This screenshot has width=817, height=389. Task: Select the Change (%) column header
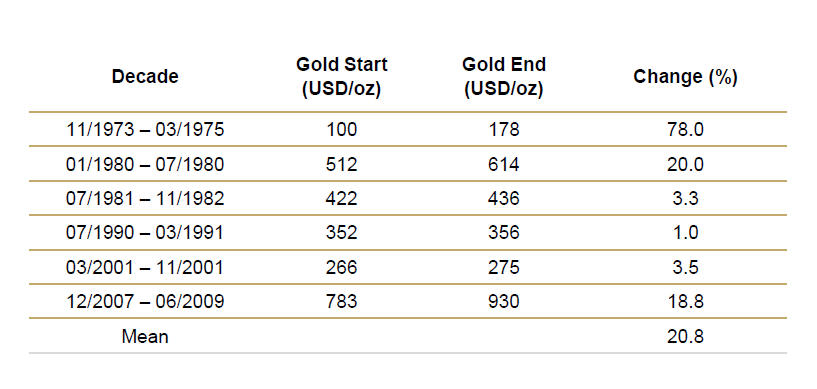(685, 77)
